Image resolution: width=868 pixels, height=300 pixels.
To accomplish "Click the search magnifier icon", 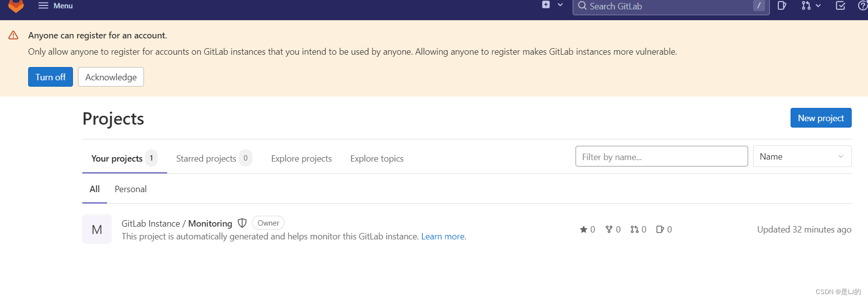I will [x=582, y=6].
